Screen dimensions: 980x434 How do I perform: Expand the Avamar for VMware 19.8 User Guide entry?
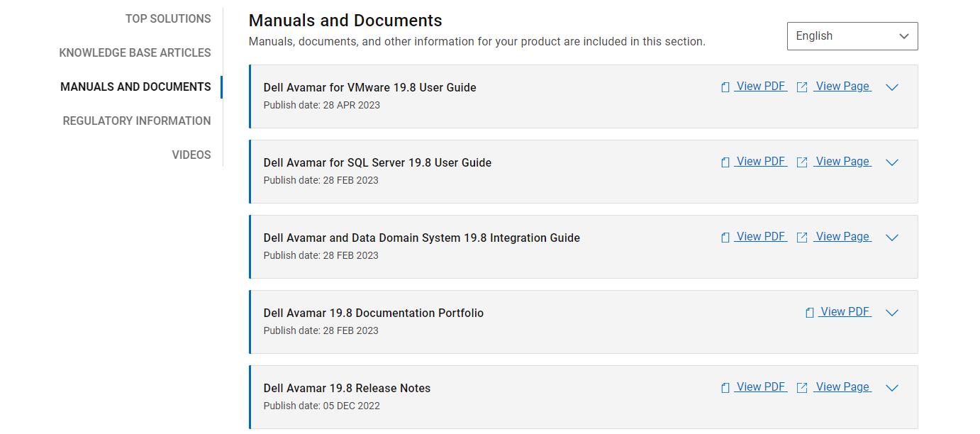click(891, 87)
